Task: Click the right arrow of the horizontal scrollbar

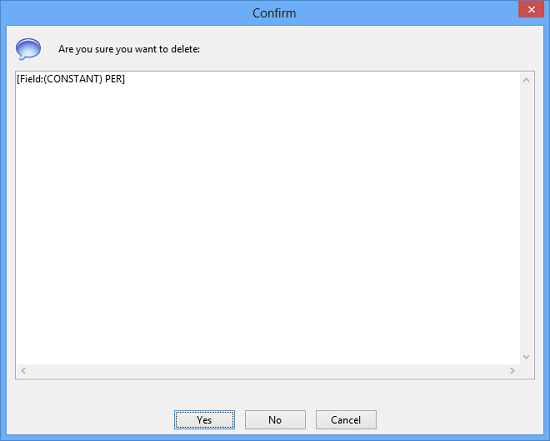Action: point(512,370)
